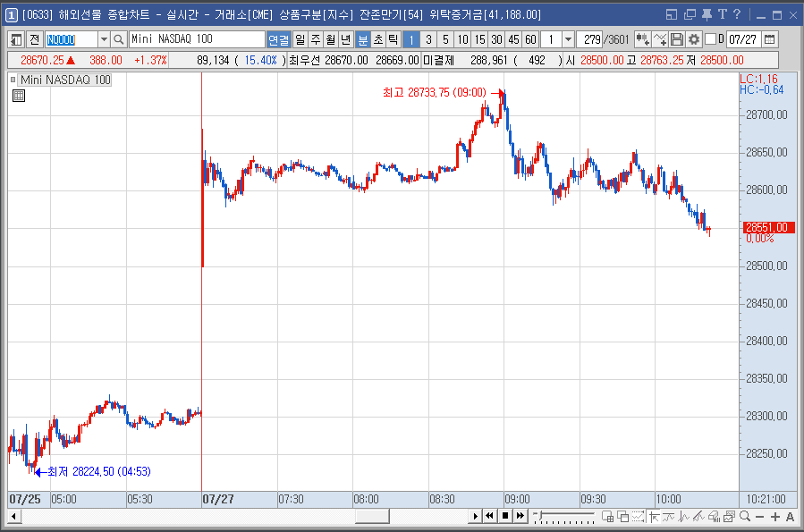Screen dimensions: 804x532
Task: Click the play button in replay controls
Action: coord(475,516)
